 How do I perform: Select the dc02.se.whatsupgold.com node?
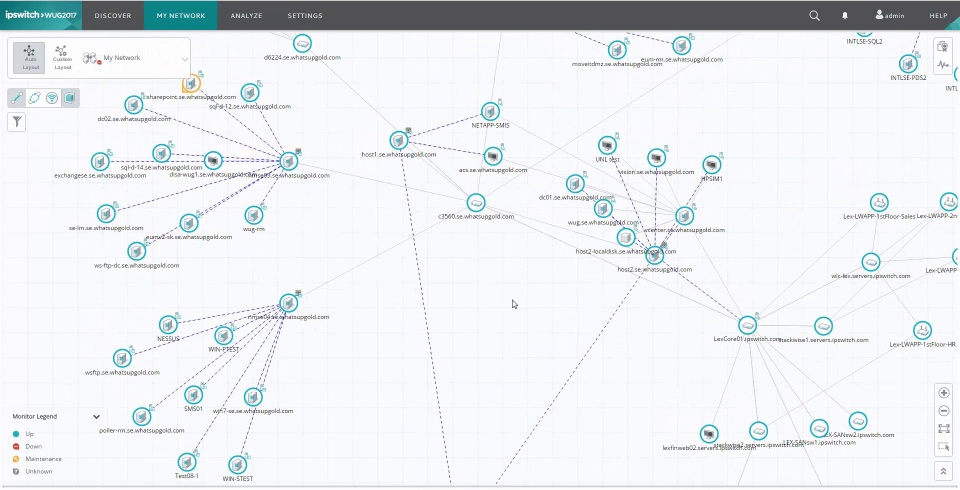click(133, 105)
